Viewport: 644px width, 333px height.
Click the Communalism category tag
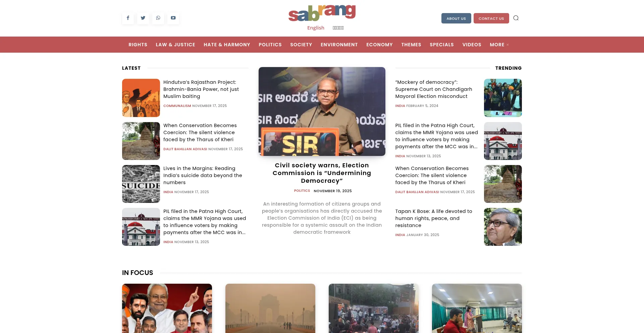coord(177,106)
